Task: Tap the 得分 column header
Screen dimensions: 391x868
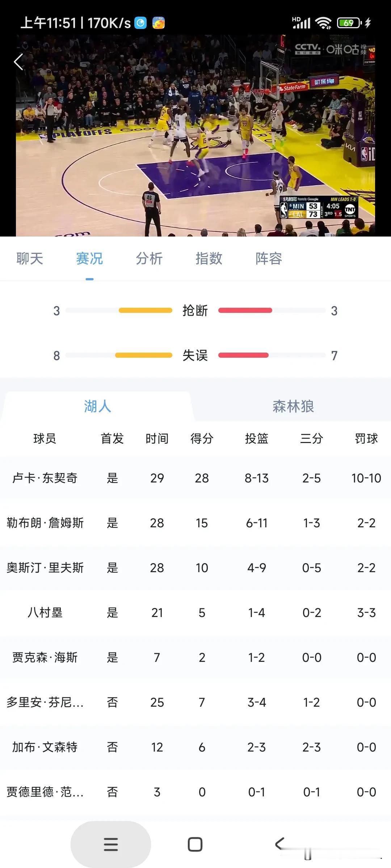Action: pyautogui.click(x=202, y=439)
